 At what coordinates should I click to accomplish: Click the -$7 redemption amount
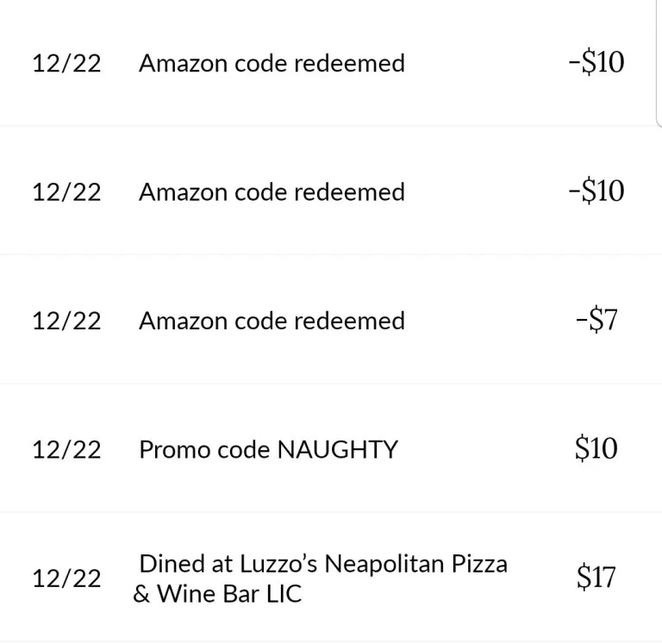596,321
